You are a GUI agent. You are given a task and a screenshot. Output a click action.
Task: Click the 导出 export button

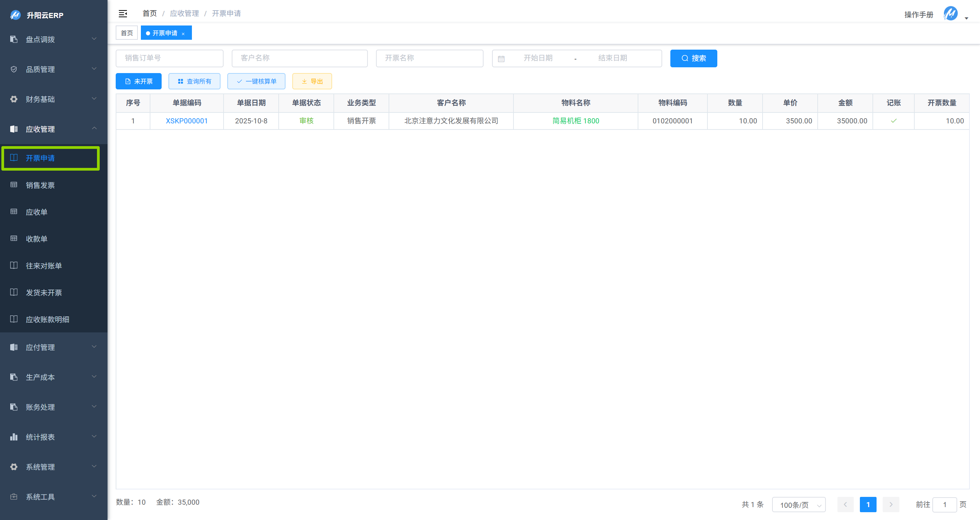click(x=312, y=81)
